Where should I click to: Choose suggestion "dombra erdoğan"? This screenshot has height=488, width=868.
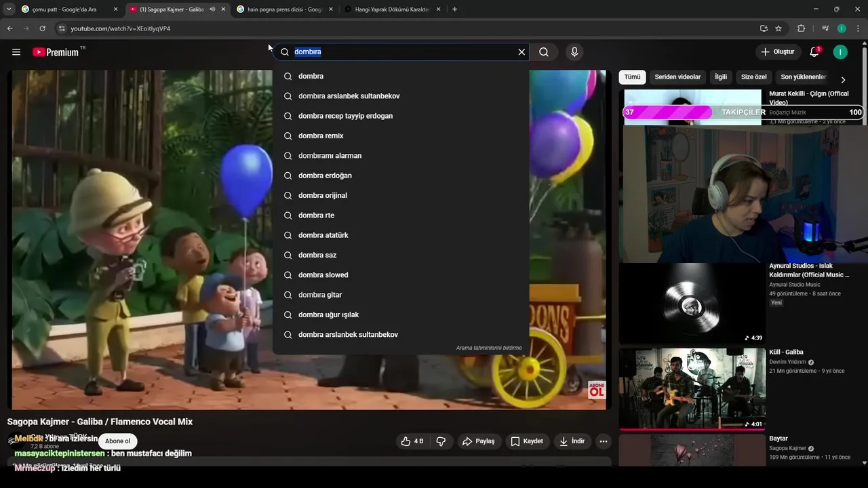pyautogui.click(x=401, y=176)
